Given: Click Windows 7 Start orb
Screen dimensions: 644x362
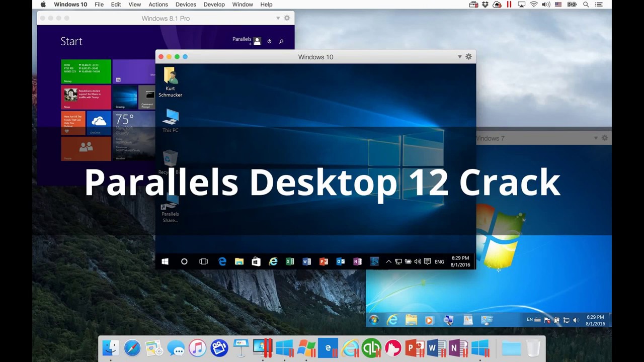Looking at the screenshot, I should pyautogui.click(x=373, y=320).
